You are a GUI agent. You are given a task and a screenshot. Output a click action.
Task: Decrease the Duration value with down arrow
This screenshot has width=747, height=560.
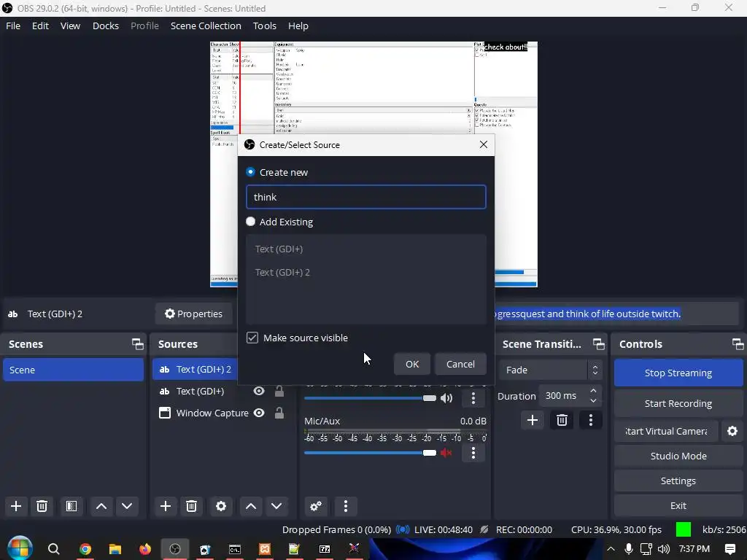(x=593, y=401)
